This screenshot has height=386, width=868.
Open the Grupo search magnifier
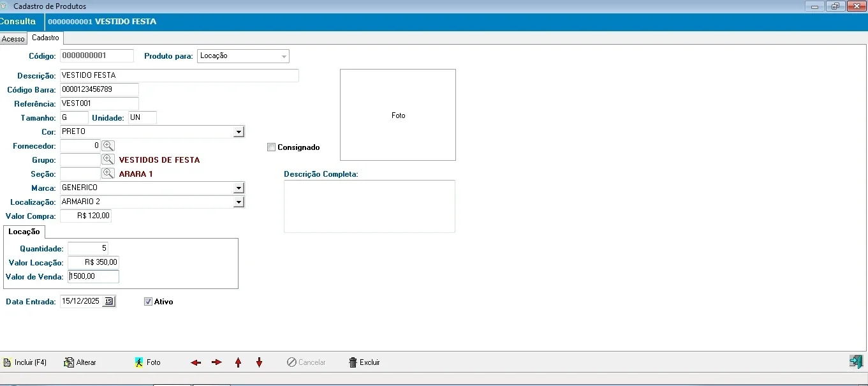(108, 160)
